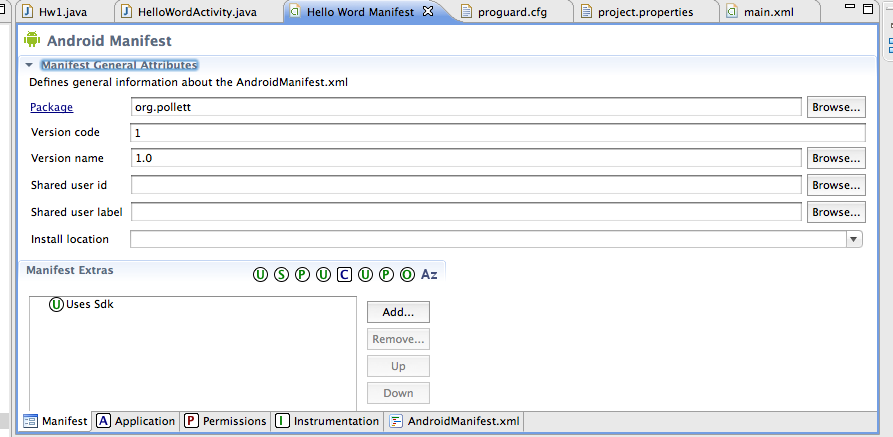The image size is (893, 437).
Task: Click the Hw1.java tab's file icon
Action: click(27, 11)
